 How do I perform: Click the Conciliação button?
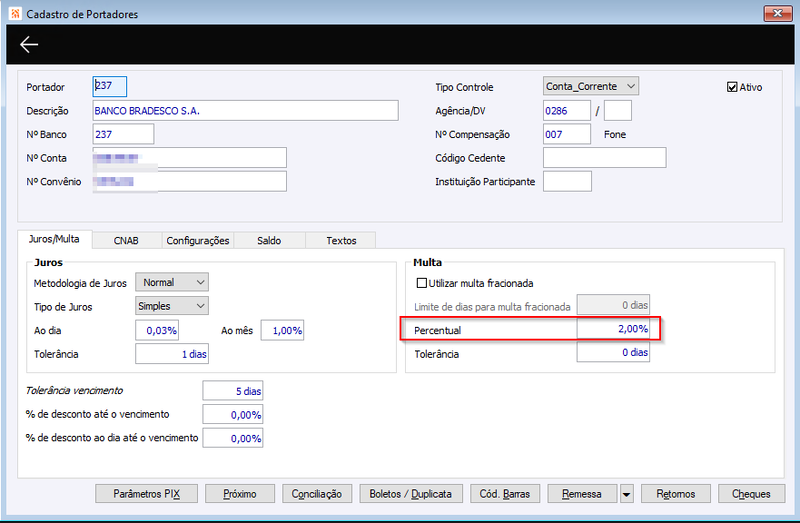pos(317,494)
